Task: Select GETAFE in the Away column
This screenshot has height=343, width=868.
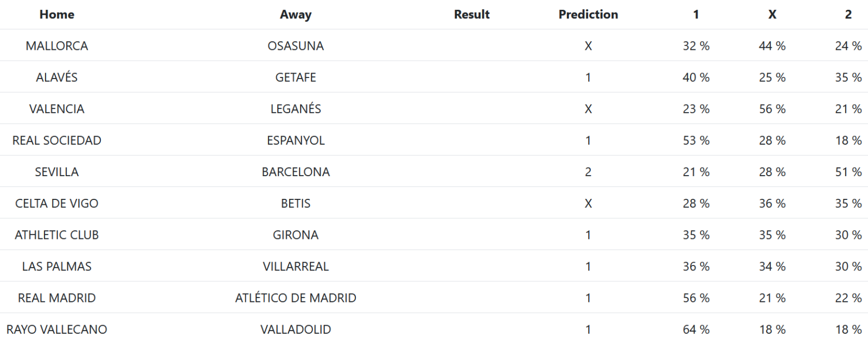Action: tap(295, 77)
